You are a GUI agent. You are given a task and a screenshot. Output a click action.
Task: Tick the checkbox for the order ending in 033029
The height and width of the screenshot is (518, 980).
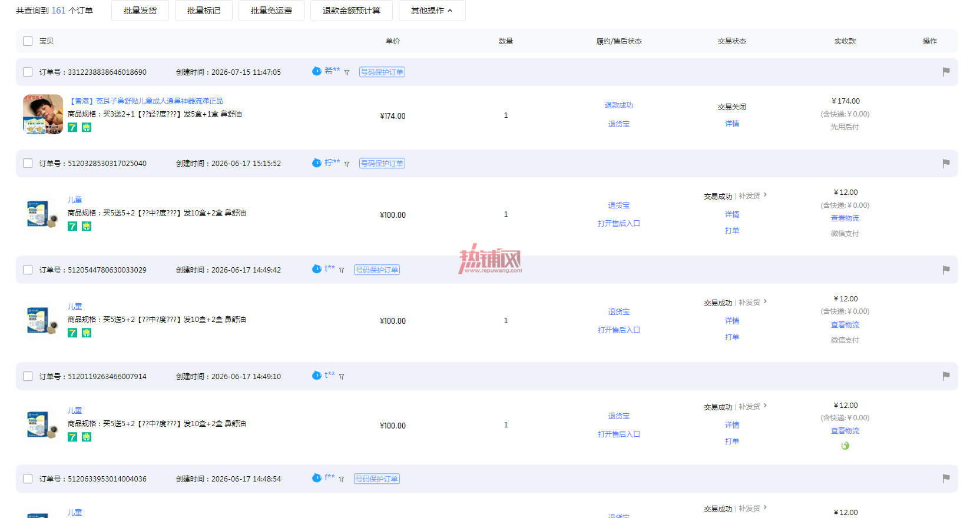[x=28, y=270]
